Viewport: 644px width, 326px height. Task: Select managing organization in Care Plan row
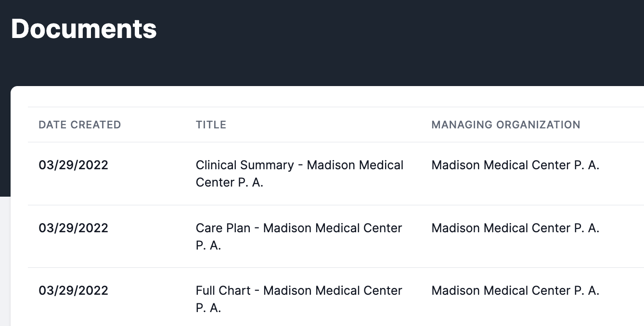coord(515,228)
